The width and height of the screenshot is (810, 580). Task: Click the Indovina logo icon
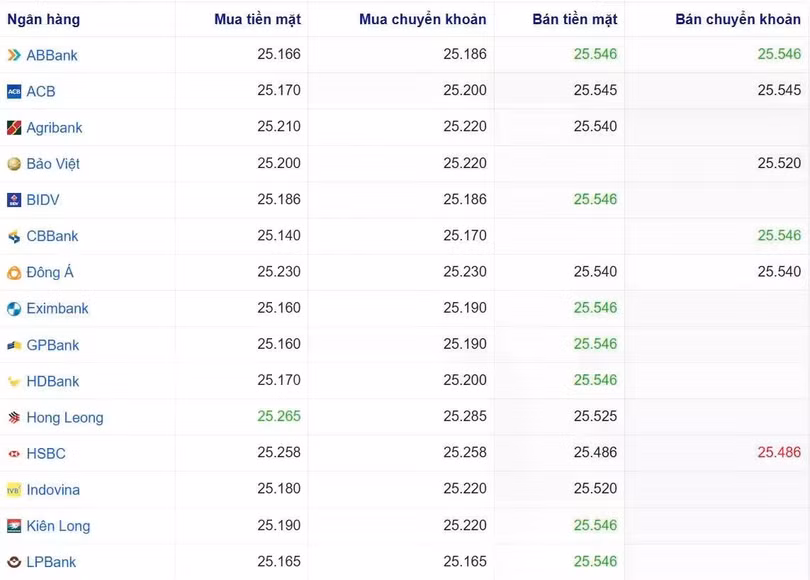[x=14, y=490]
